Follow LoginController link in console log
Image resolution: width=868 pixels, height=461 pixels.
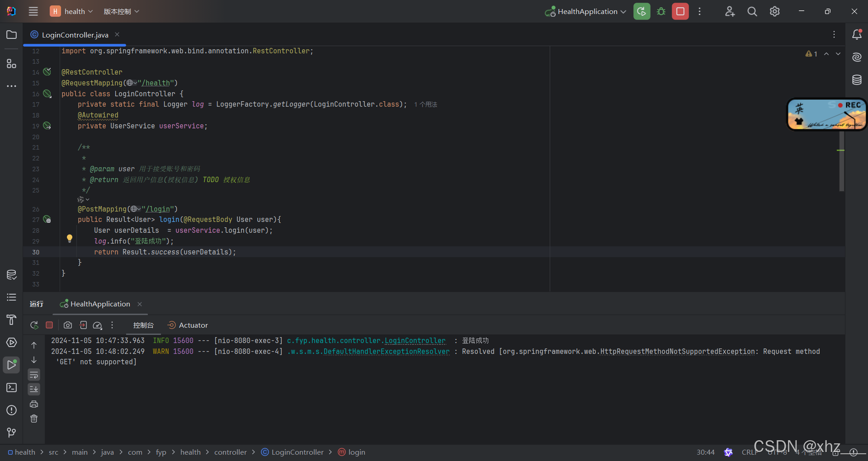coord(415,341)
